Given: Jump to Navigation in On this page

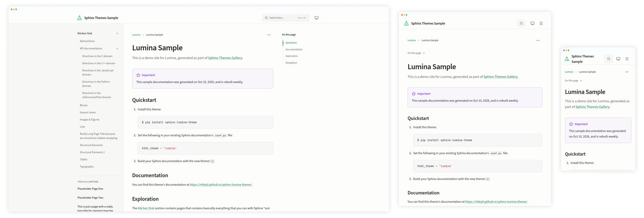Looking at the screenshot, I should click(x=291, y=63).
